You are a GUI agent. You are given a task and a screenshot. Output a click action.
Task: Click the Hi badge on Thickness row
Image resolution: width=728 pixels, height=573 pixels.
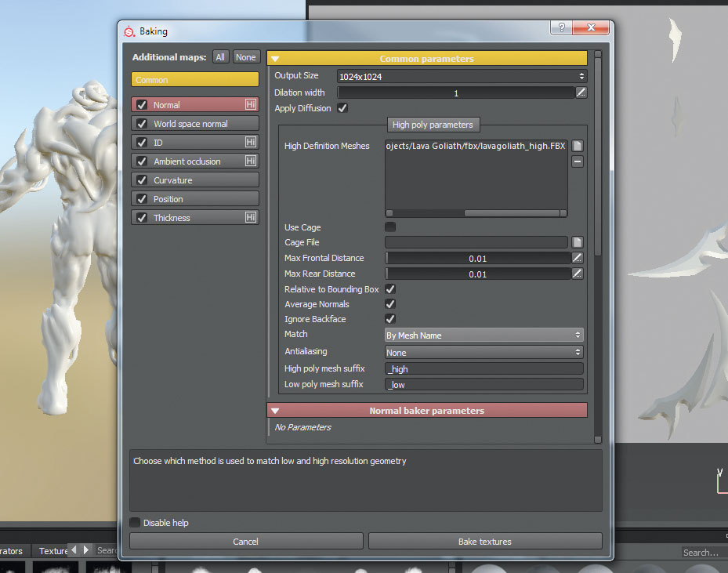[x=251, y=217]
